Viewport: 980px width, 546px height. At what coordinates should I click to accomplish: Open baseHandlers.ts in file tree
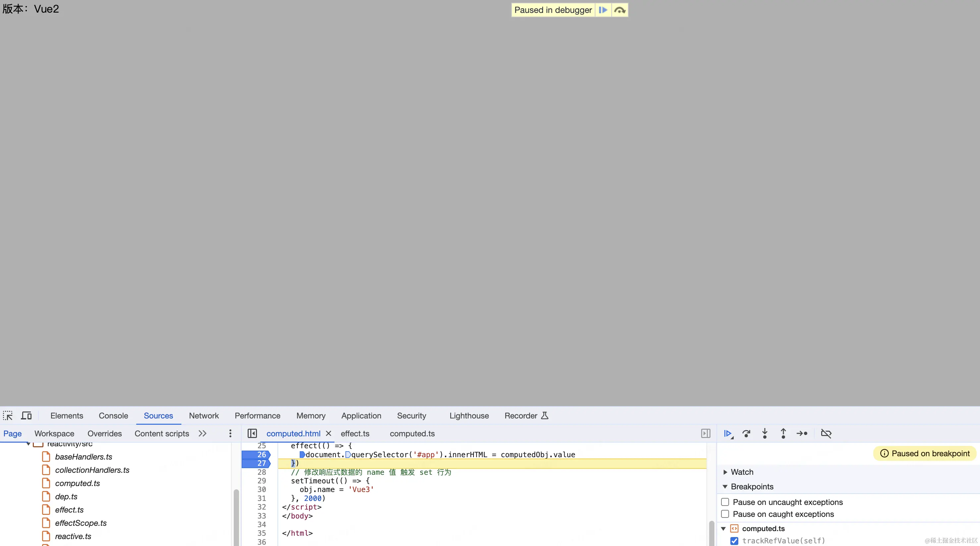click(83, 457)
